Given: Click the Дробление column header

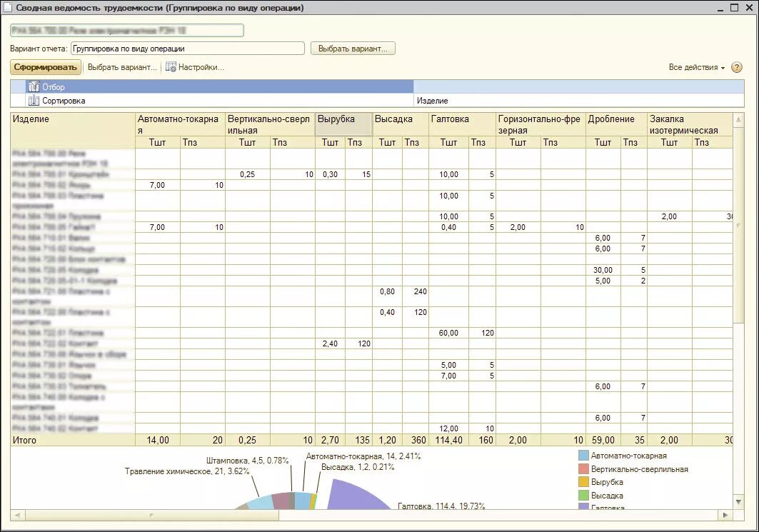Looking at the screenshot, I should [616, 125].
